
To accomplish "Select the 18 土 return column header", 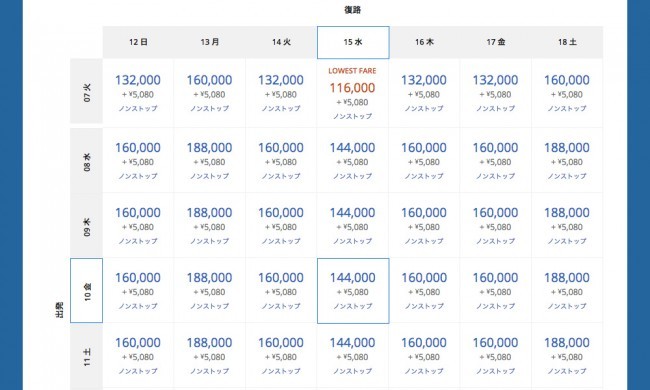I will tap(567, 42).
